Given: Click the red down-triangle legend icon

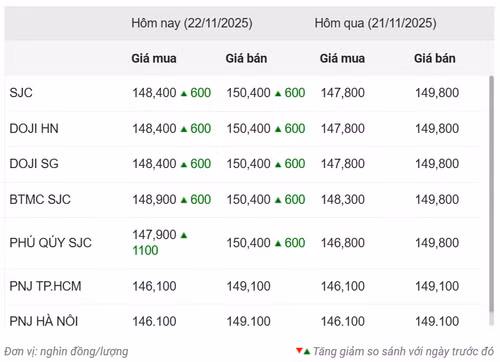Looking at the screenshot, I should pyautogui.click(x=299, y=350).
